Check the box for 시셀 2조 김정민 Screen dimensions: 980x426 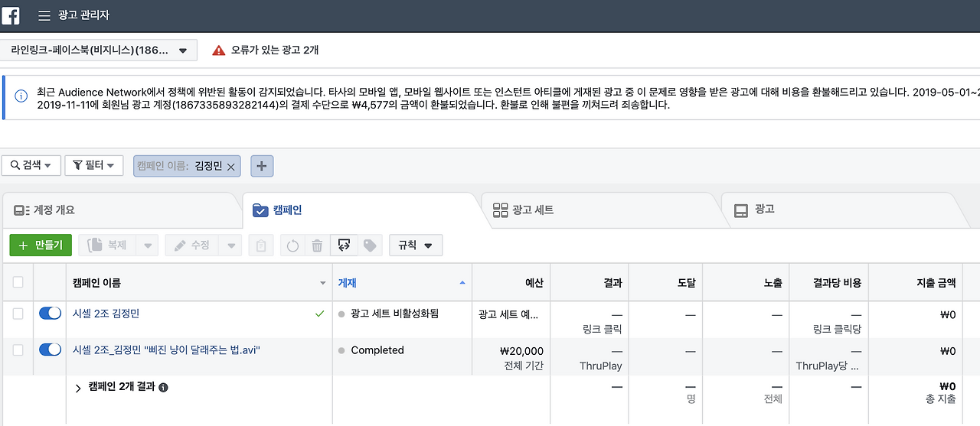tap(18, 314)
